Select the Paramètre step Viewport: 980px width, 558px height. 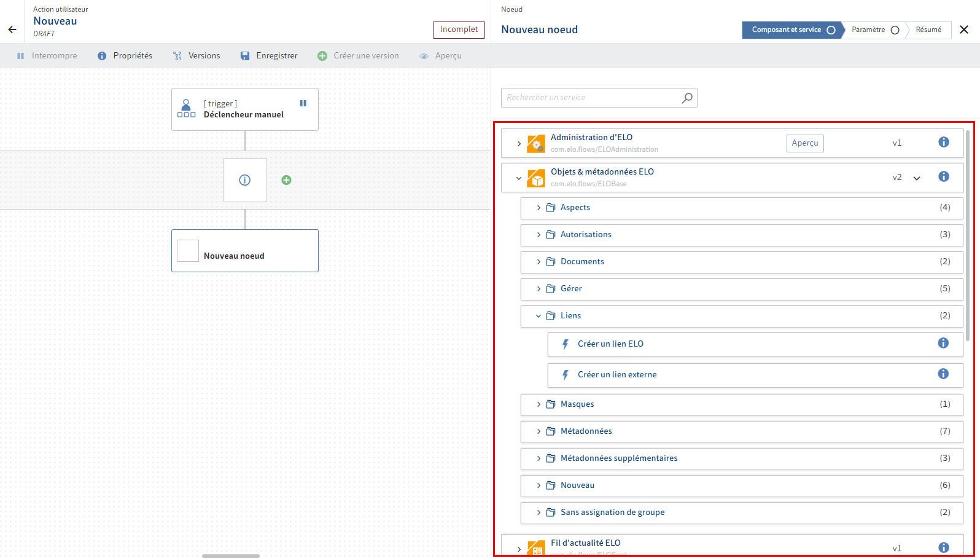875,30
